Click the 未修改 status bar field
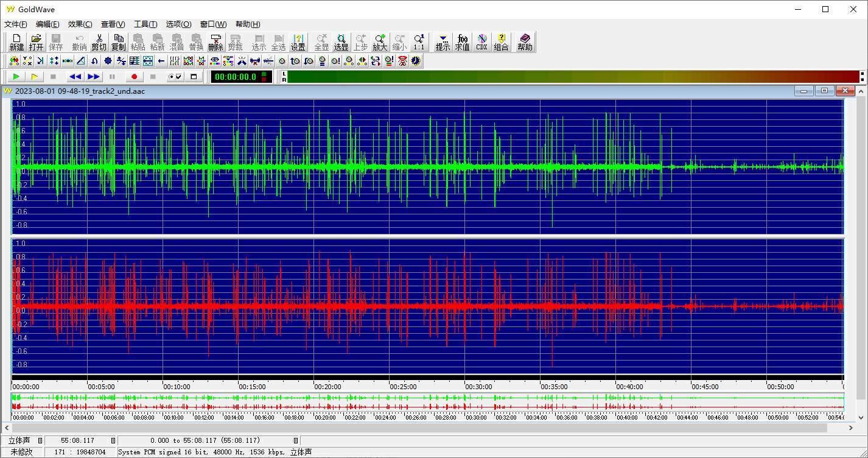Screen dimensions: 868x458 click(22, 452)
